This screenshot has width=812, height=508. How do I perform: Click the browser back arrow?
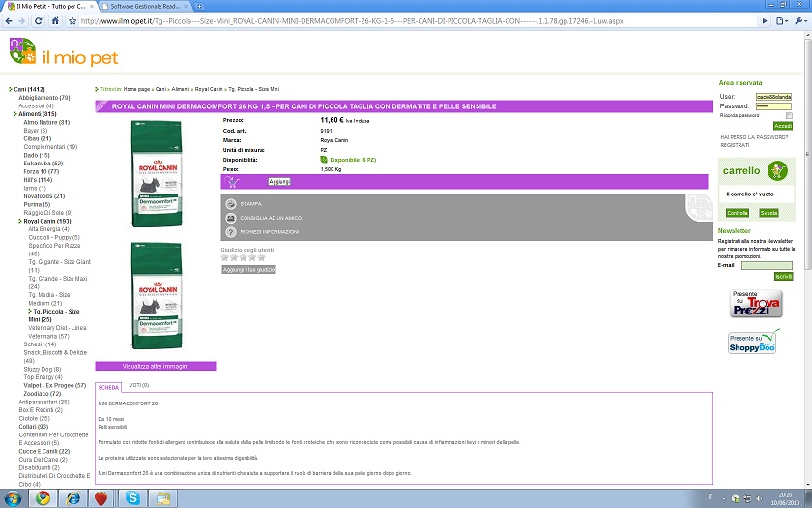[9, 21]
